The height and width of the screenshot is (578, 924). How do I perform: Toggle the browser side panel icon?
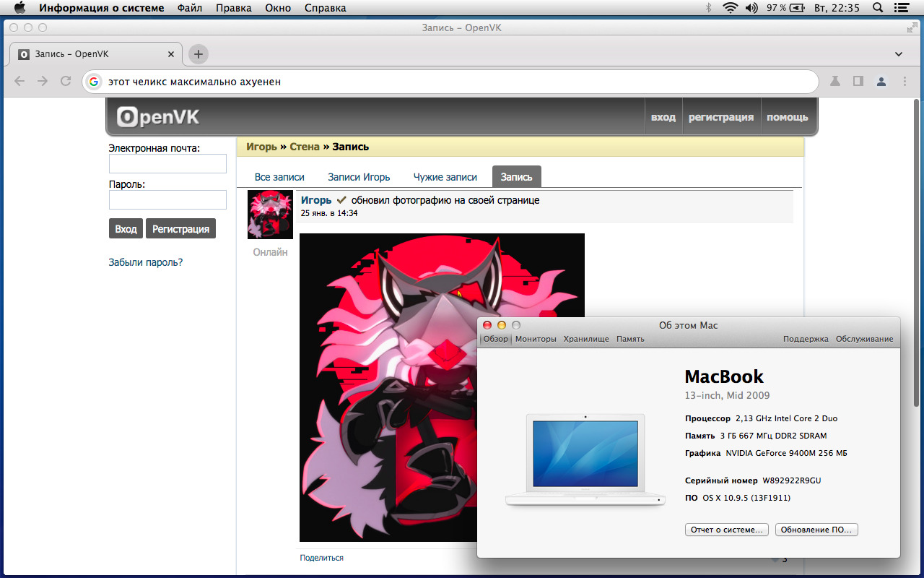[858, 82]
